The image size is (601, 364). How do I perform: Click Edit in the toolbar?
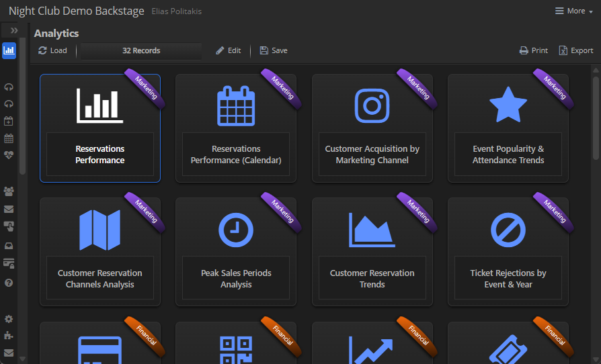point(229,50)
